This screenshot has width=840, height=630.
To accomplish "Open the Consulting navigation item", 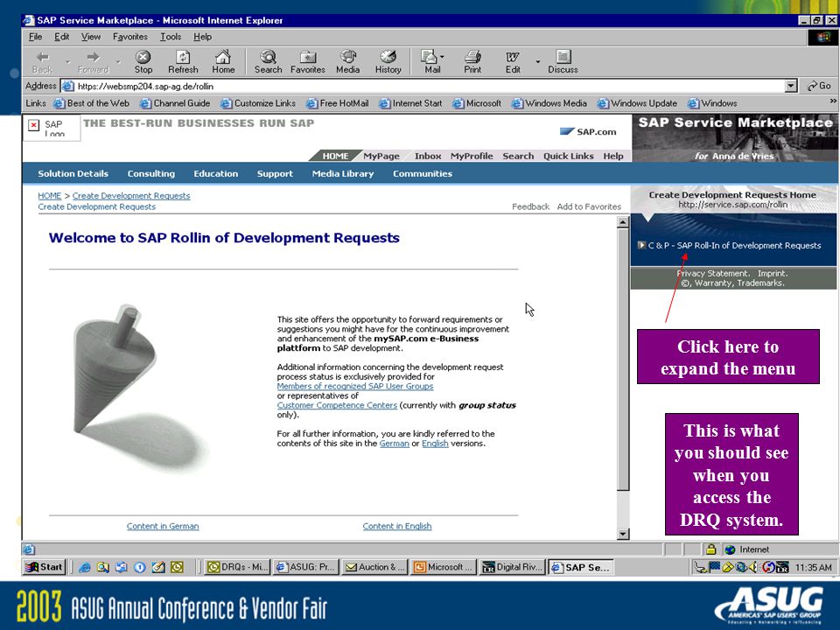I will tap(151, 173).
